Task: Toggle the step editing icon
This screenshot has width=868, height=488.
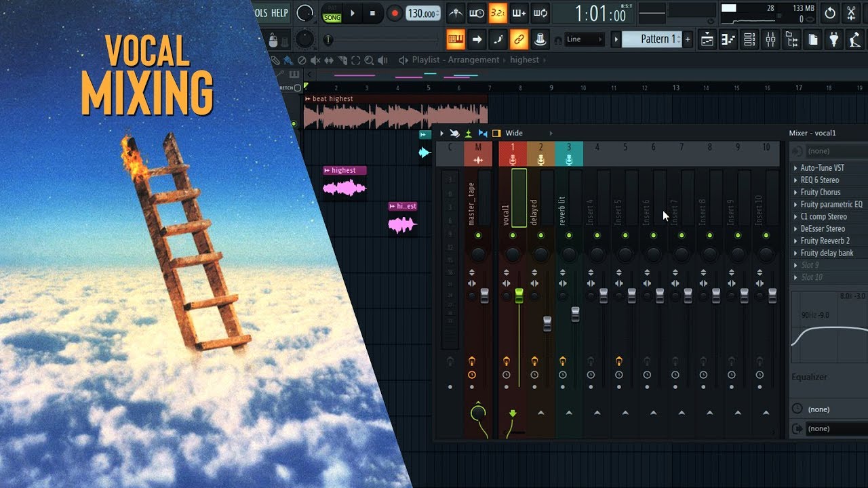Action: point(498,39)
